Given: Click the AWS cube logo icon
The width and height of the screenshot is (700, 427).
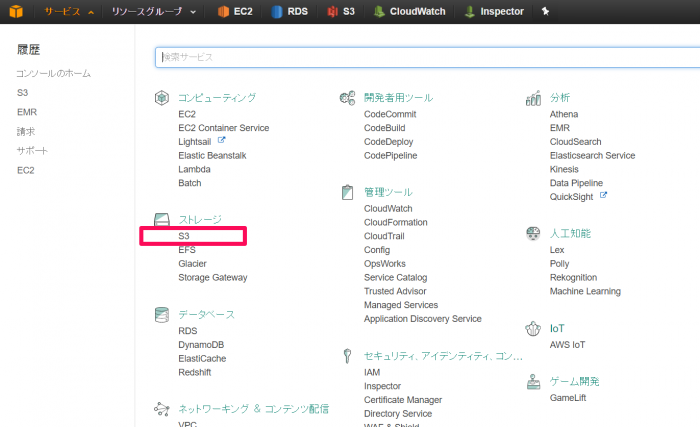Looking at the screenshot, I should [x=16, y=11].
